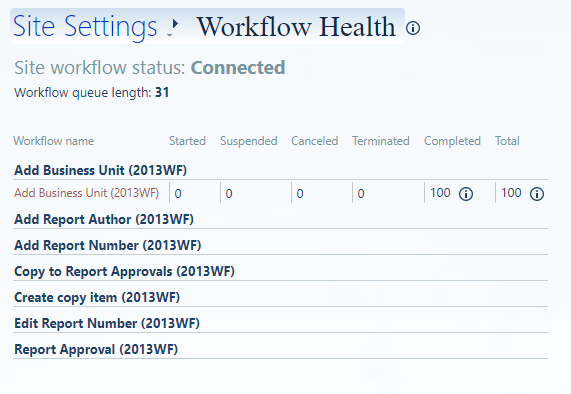Click the Canceled value 0 cell
This screenshot has height=394, width=571.
coord(300,194)
